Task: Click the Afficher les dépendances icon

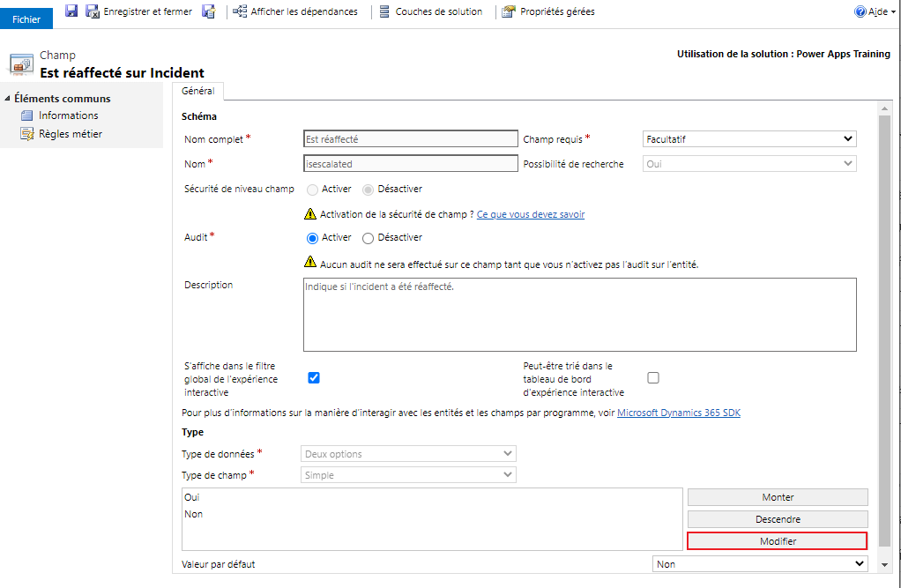Action: point(240,11)
